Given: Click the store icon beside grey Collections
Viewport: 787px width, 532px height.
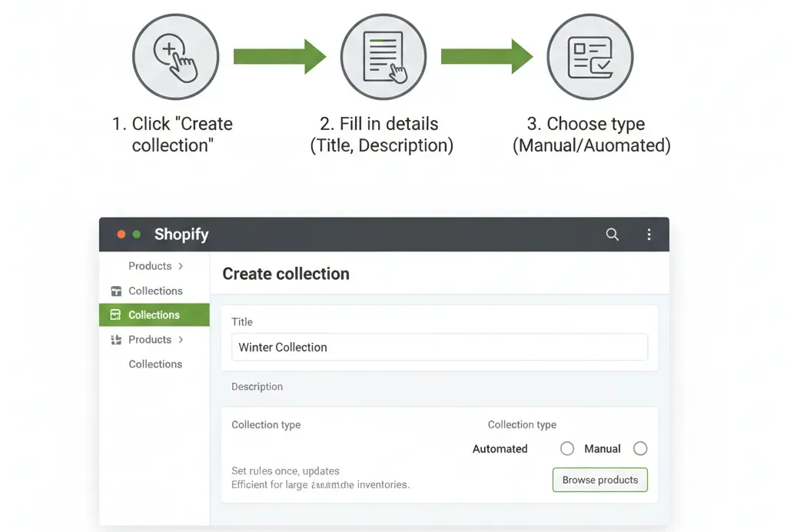Looking at the screenshot, I should point(116,291).
